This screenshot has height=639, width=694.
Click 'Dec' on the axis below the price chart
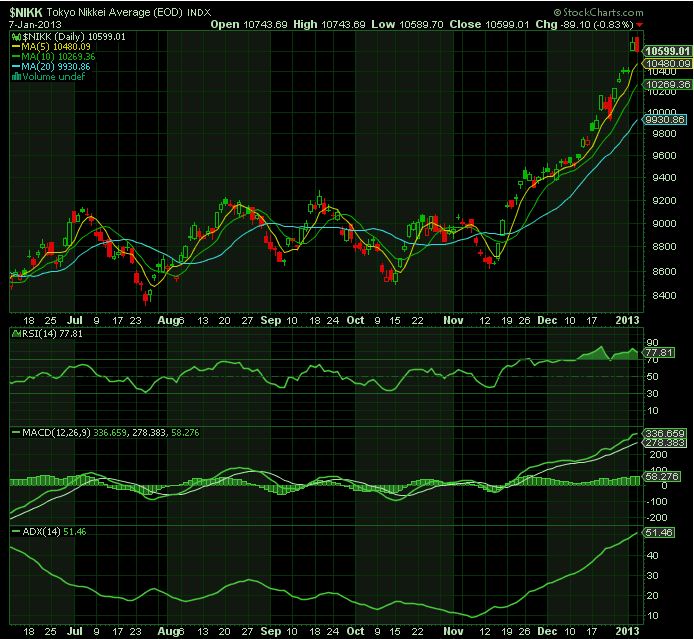pyautogui.click(x=547, y=320)
